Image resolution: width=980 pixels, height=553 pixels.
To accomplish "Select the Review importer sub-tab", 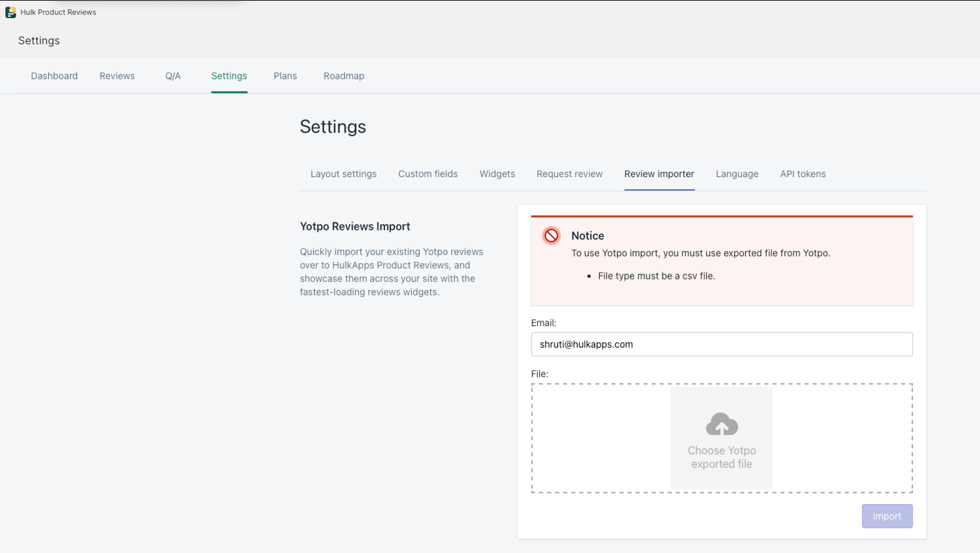I will 659,174.
